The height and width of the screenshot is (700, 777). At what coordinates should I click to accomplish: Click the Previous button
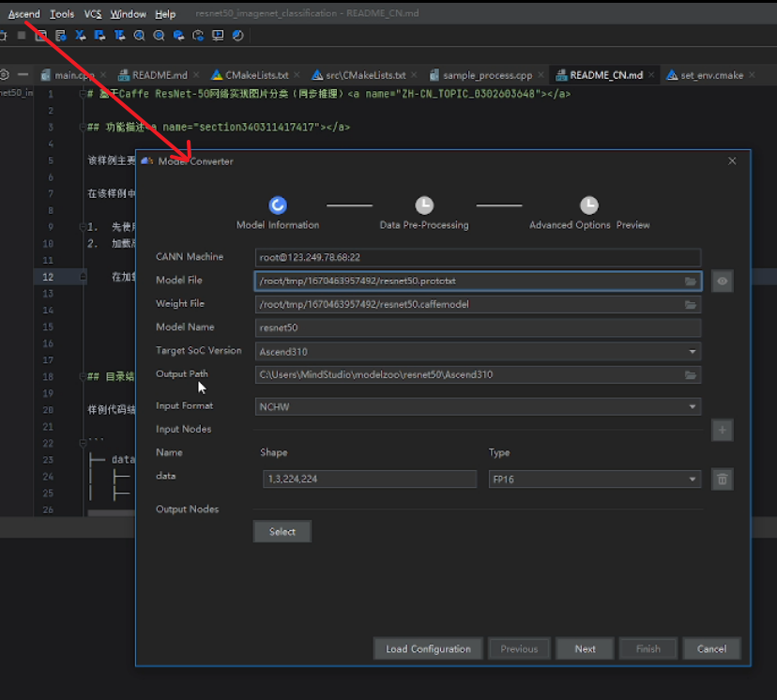pos(519,649)
